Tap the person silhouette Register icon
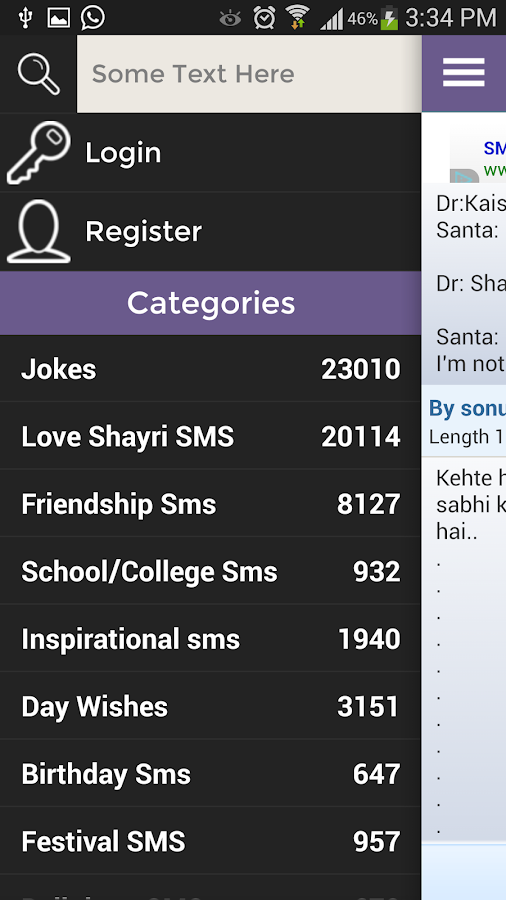Screen dimensions: 506x900 pos(39,231)
